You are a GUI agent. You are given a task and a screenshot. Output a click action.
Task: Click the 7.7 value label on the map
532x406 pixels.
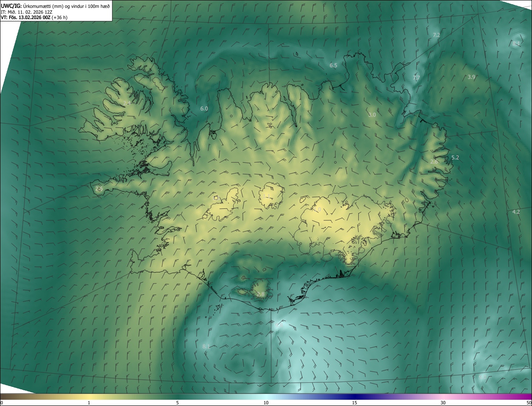[416, 78]
